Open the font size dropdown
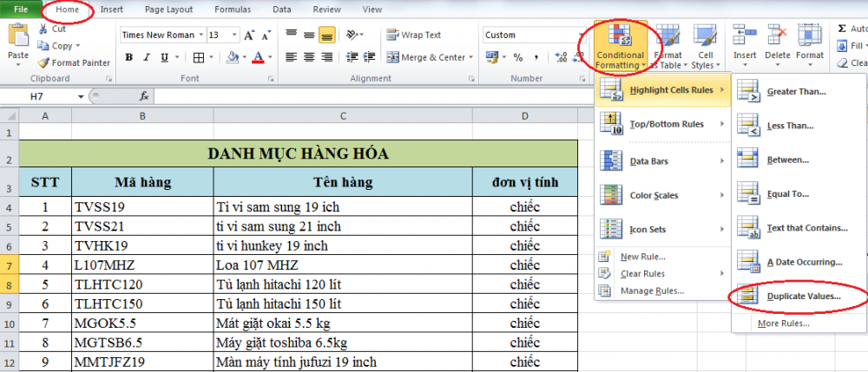The image size is (868, 372). coord(235,35)
